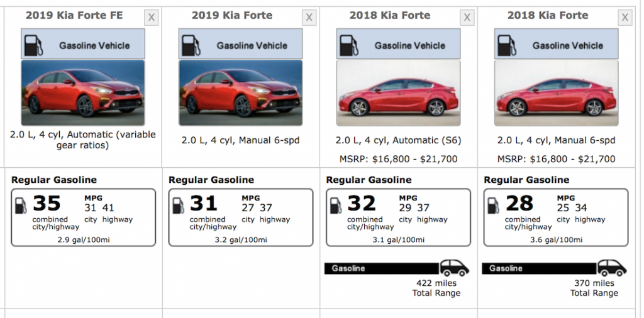Click Gasoline Vehicle banner on 2018 automatic Forte

click(x=398, y=43)
